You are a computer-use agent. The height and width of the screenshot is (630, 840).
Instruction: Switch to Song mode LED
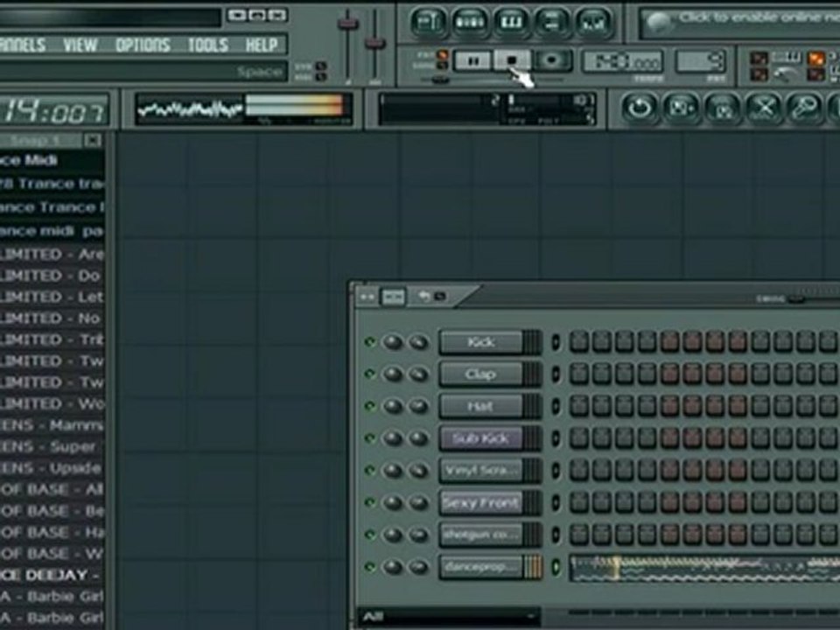click(x=443, y=65)
